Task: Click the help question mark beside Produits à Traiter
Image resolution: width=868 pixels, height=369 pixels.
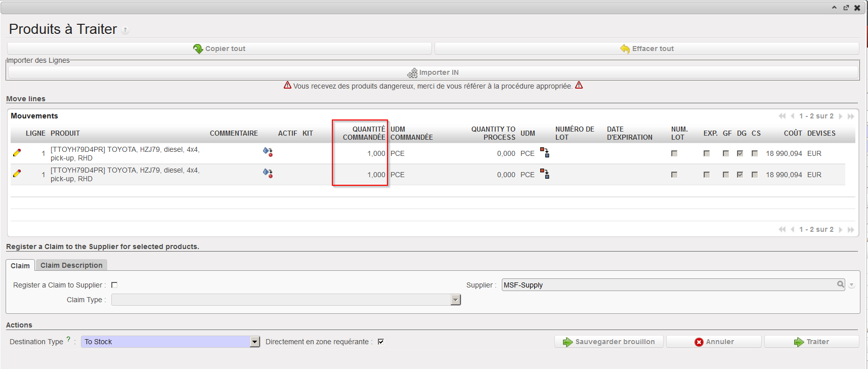Action: 125,30
